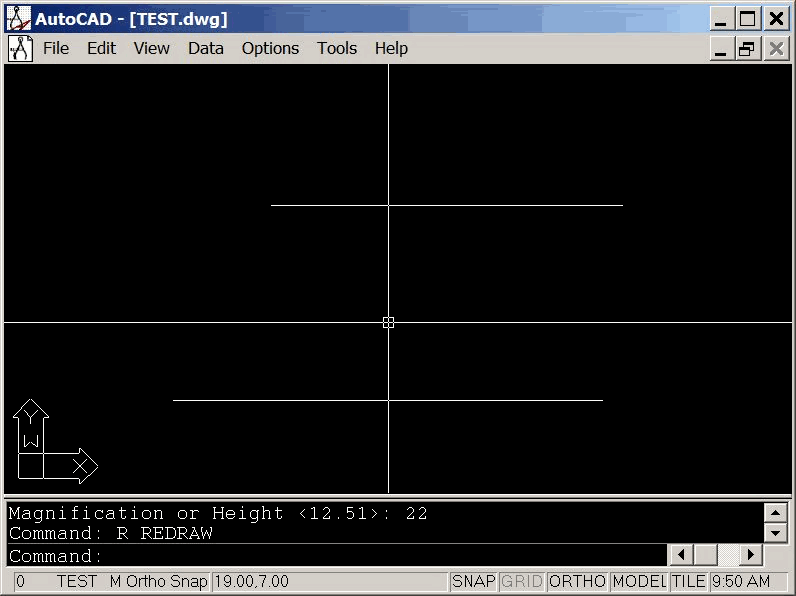796x596 pixels.
Task: Open the Help menu
Action: 391,48
